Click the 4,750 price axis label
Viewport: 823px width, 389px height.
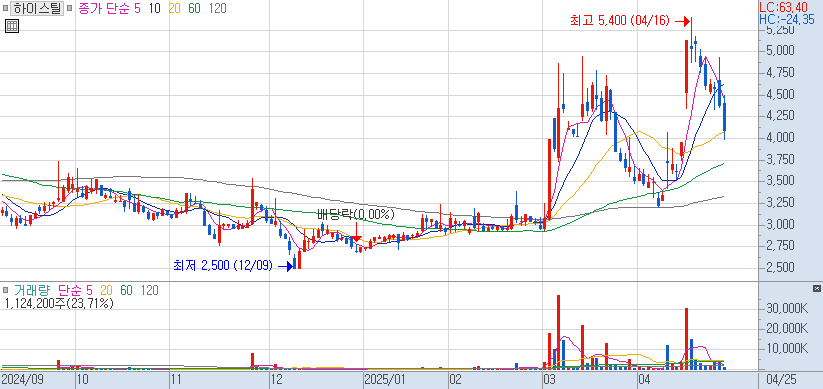coord(780,72)
